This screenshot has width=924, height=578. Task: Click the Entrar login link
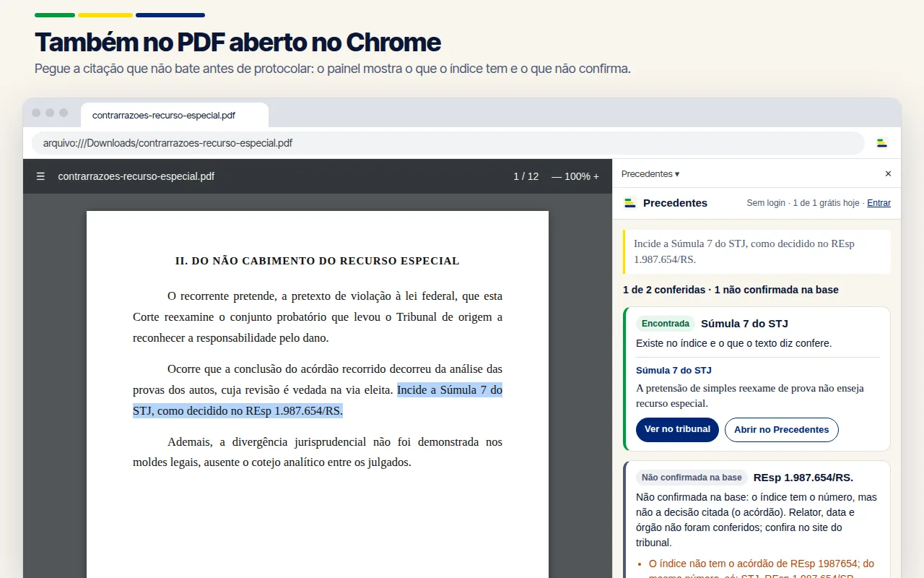879,203
